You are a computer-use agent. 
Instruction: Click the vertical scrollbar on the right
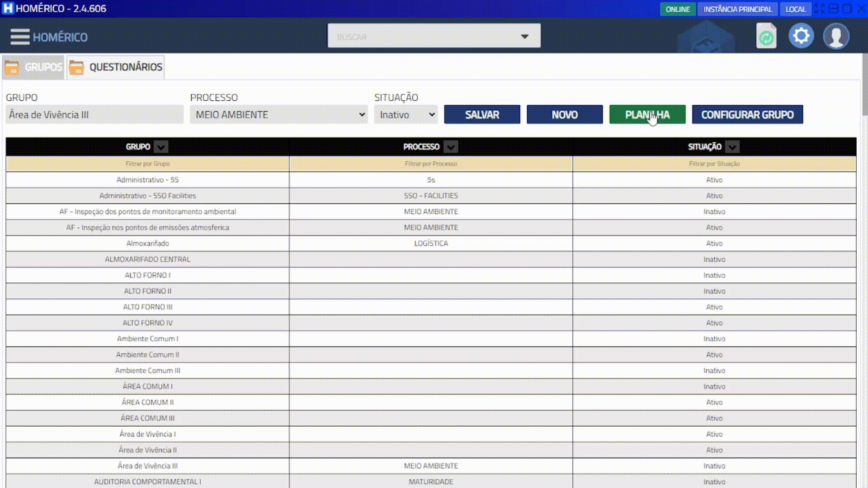[x=864, y=86]
